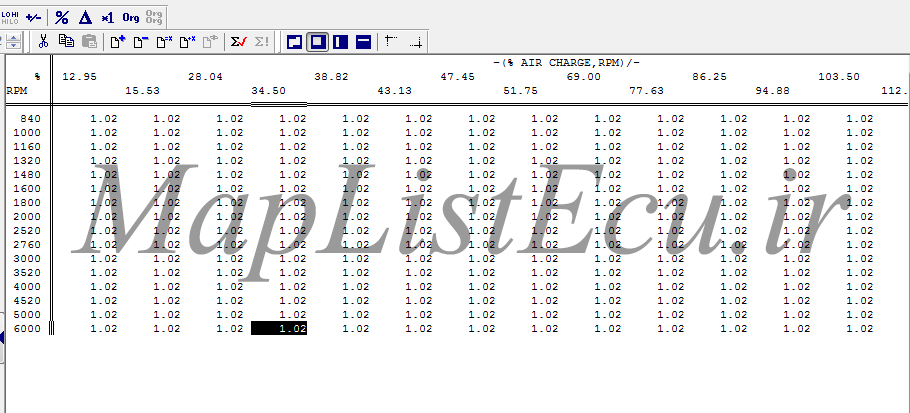Click the pressed full window layout button
This screenshot has height=413, width=910.
317,42
